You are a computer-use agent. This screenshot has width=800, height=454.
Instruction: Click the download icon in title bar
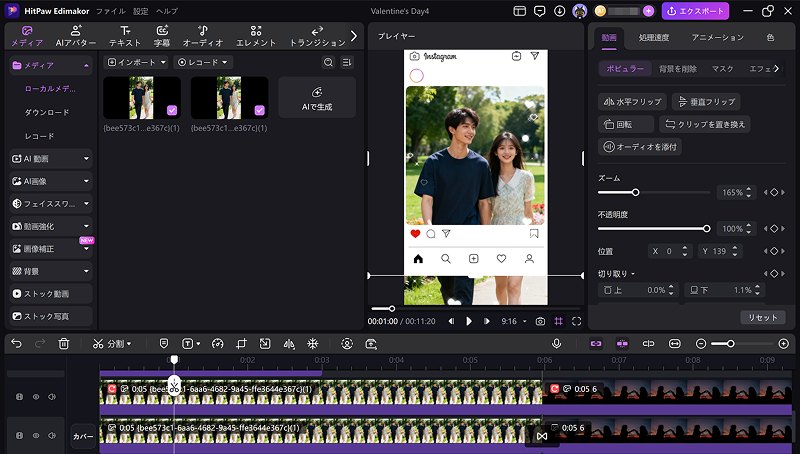[x=560, y=11]
